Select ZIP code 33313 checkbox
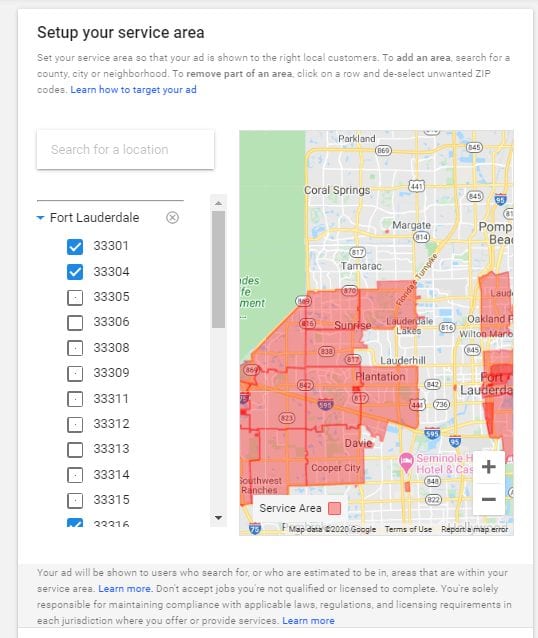 (75, 449)
